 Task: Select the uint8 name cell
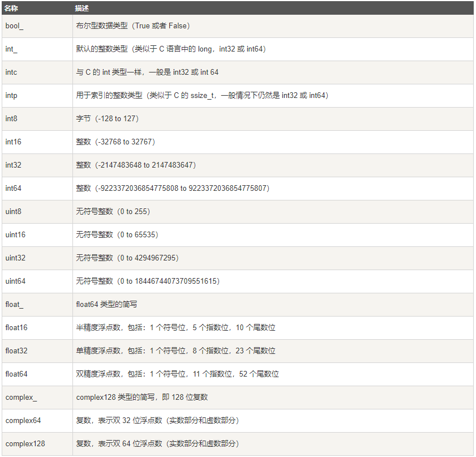[37, 212]
